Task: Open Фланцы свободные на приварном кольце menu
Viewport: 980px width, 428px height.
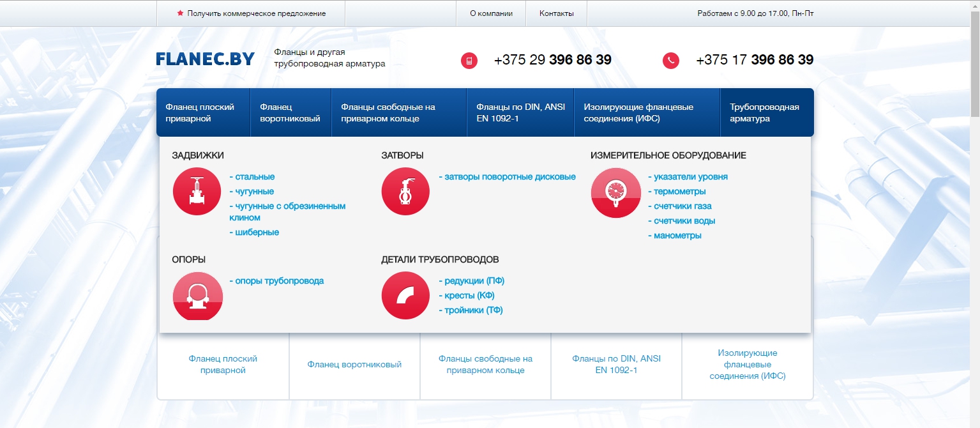Action: (x=400, y=112)
